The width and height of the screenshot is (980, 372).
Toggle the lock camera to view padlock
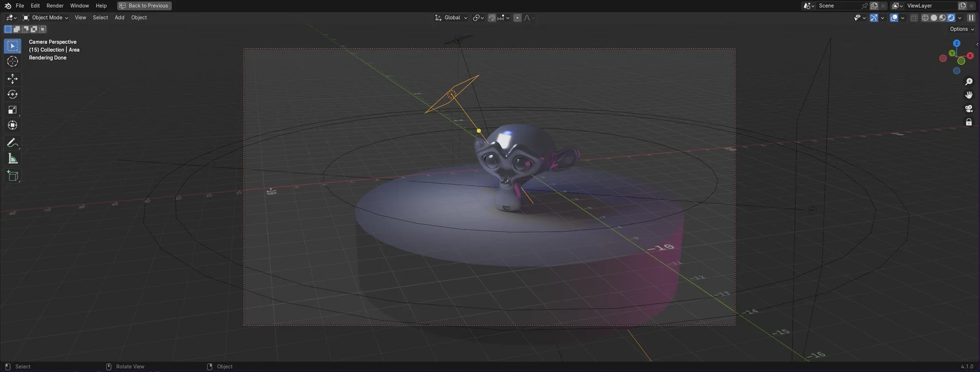969,122
